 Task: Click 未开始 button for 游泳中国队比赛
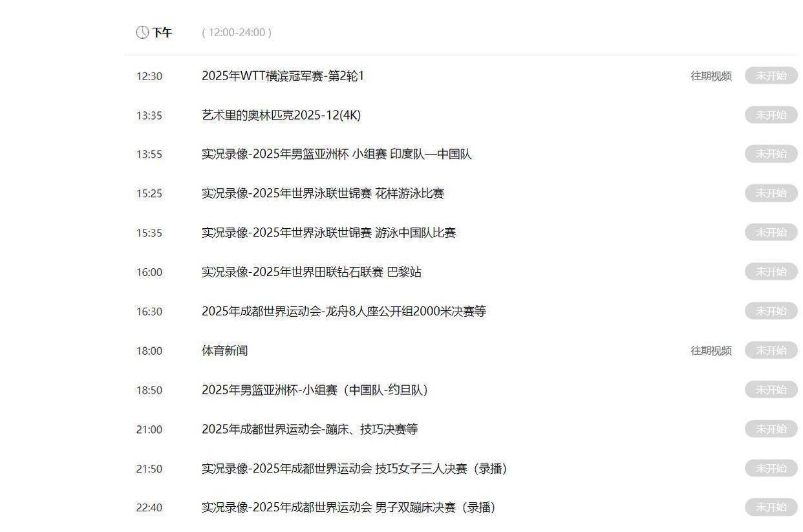771,233
